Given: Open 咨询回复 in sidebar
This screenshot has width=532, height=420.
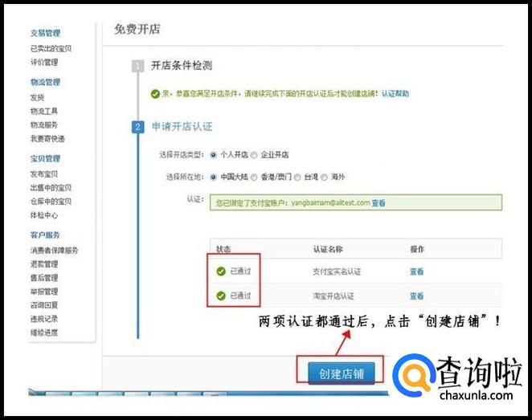Looking at the screenshot, I should (44, 305).
